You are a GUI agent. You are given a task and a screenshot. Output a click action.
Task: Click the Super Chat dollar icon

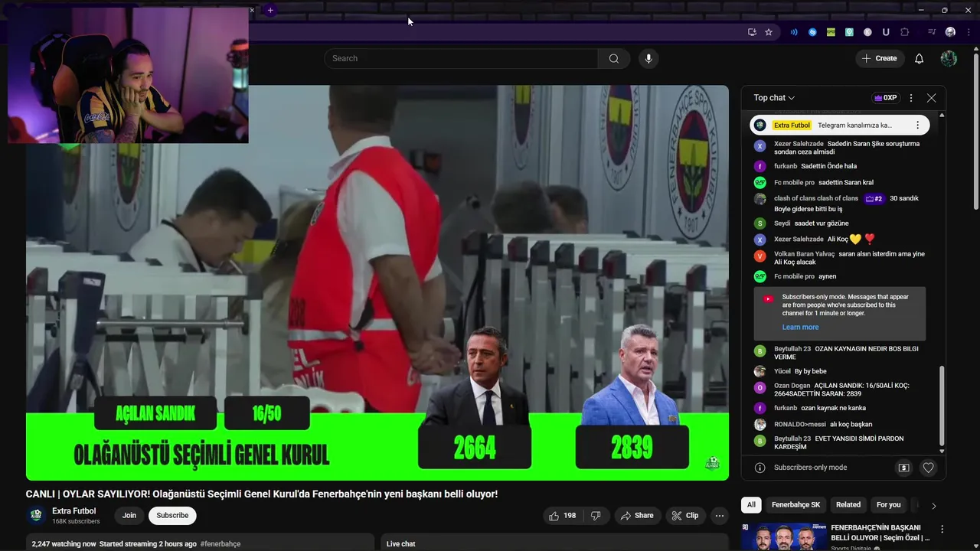click(903, 468)
